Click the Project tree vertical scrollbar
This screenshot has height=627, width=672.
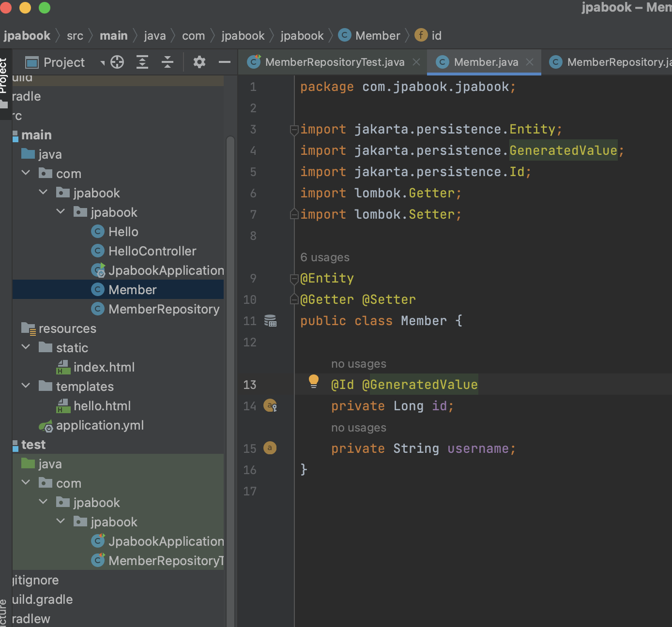[x=230, y=382]
